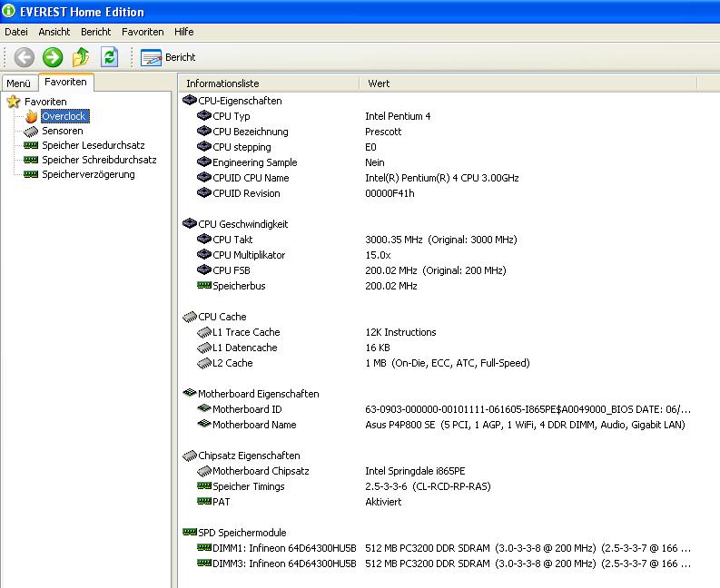Screen dimensions: 720x588
Task: Open the Datei menu
Action: 16,32
